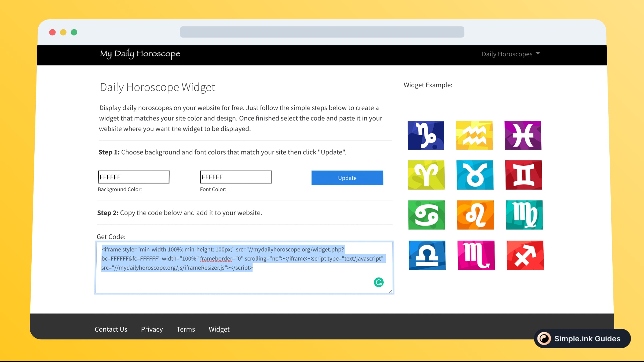
Task: Click the browser address bar
Action: (322, 32)
